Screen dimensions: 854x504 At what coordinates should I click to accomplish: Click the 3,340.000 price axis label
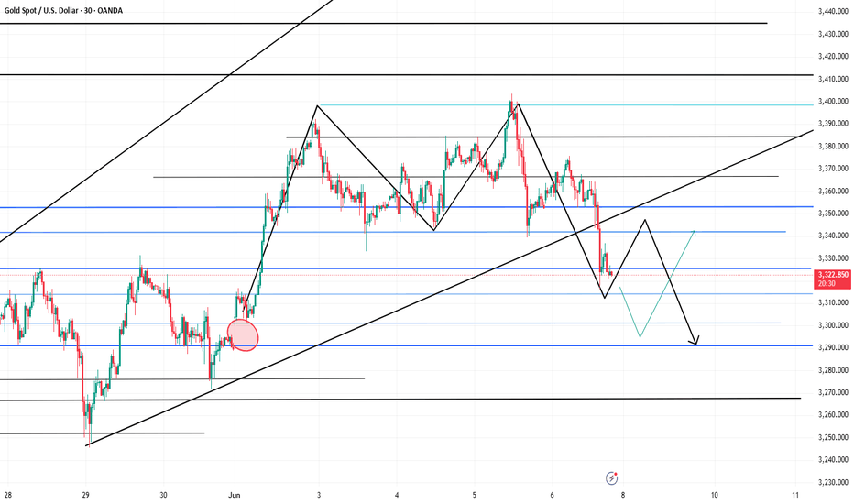[833, 236]
